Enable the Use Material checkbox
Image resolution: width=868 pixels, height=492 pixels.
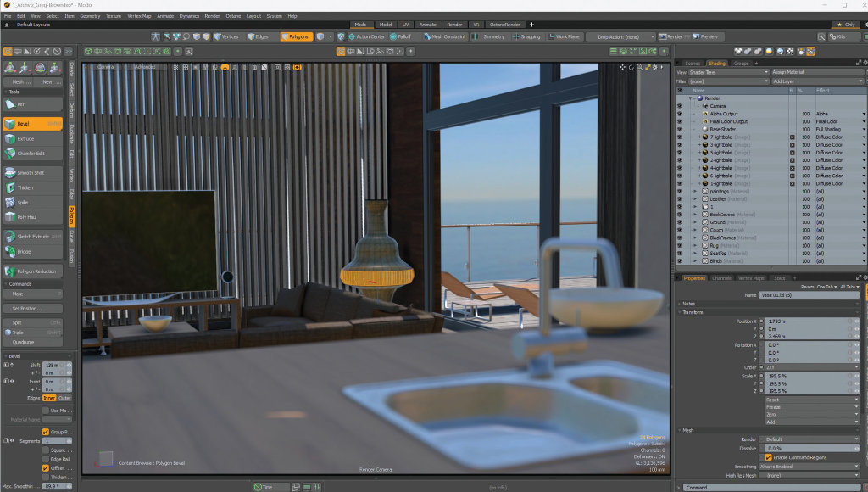tap(46, 411)
